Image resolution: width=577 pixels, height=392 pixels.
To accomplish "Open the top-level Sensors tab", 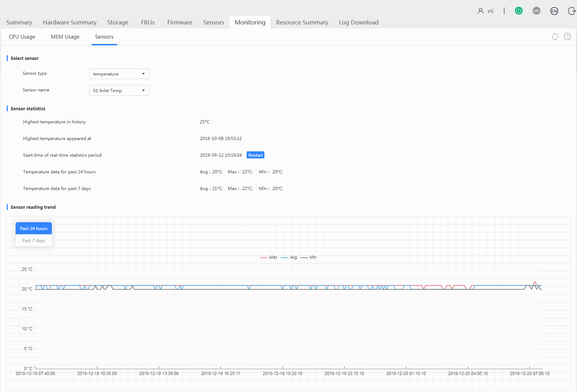I will coord(214,22).
